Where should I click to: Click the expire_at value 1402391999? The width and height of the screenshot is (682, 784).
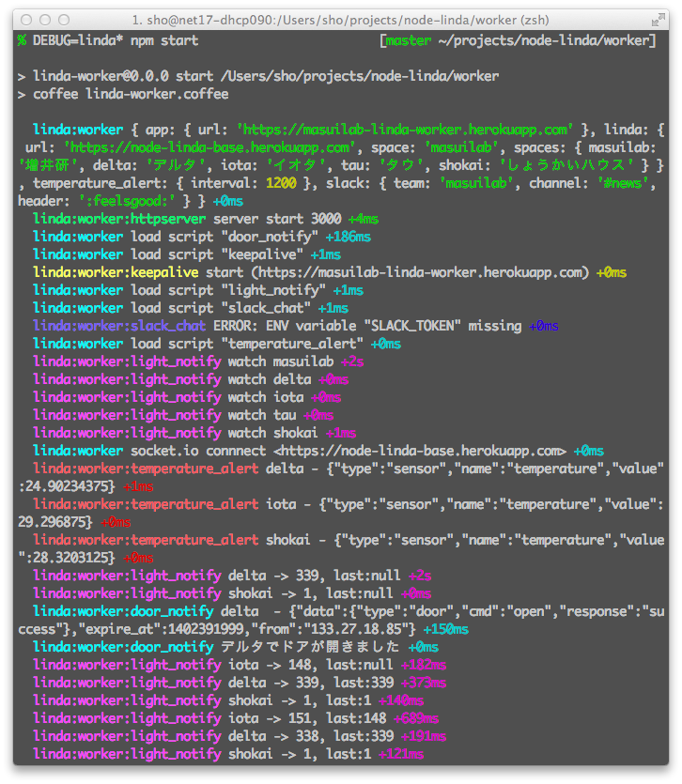[205, 629]
